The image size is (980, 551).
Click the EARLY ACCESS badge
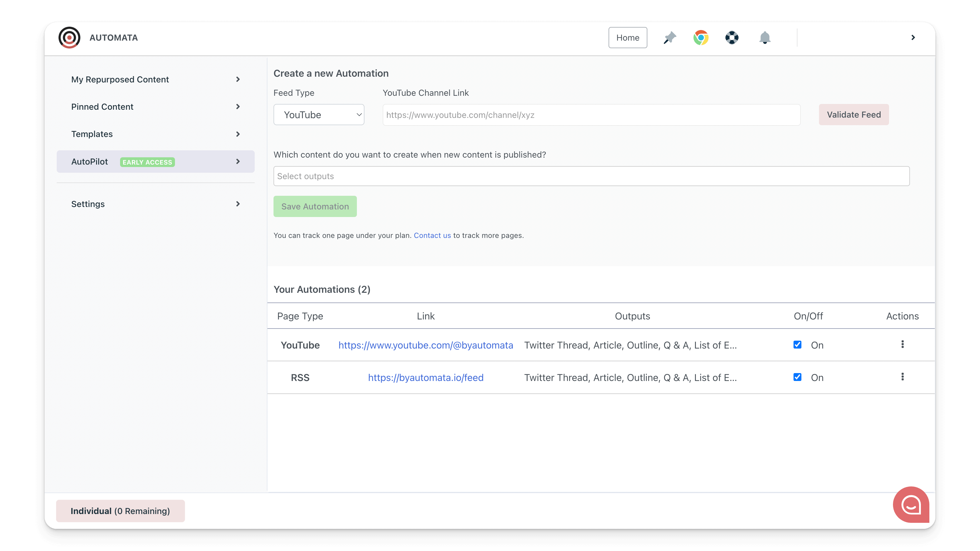pyautogui.click(x=147, y=162)
